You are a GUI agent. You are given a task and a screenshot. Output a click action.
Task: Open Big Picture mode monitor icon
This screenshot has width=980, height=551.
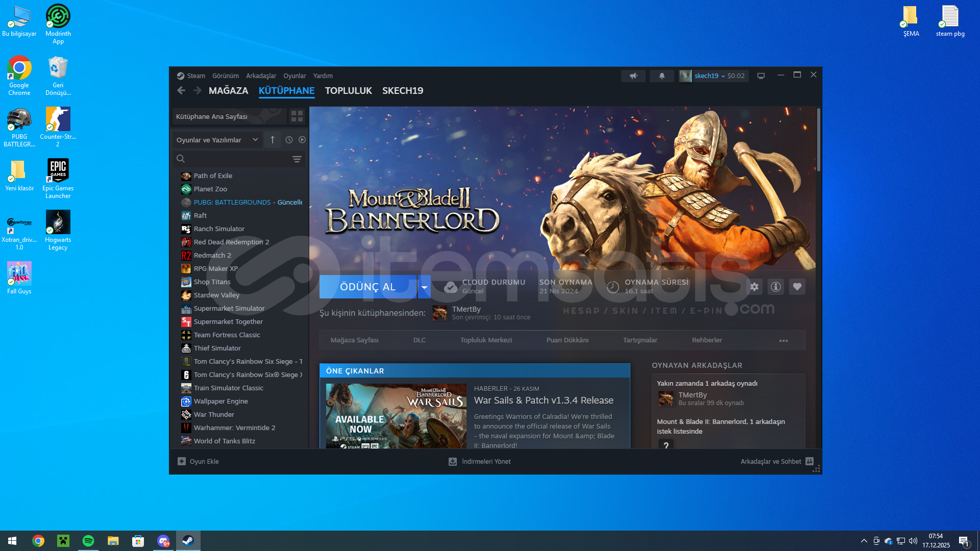pyautogui.click(x=761, y=76)
